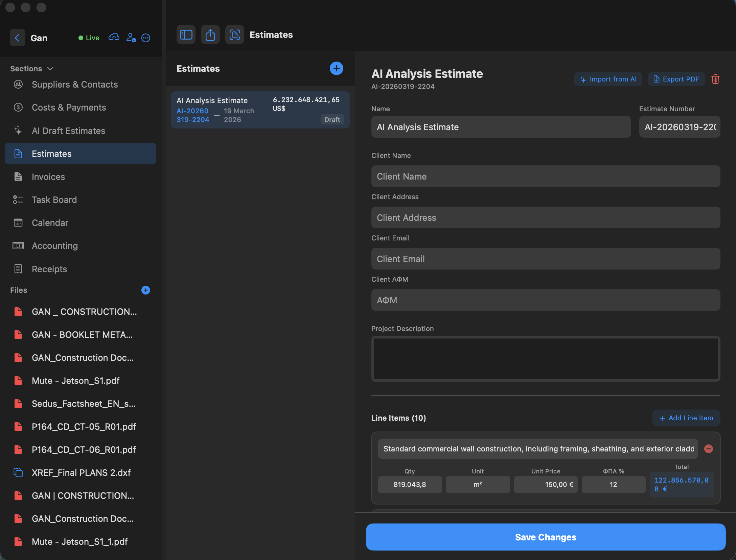Click the Draft status badge
This screenshot has height=560, width=736.
(332, 119)
